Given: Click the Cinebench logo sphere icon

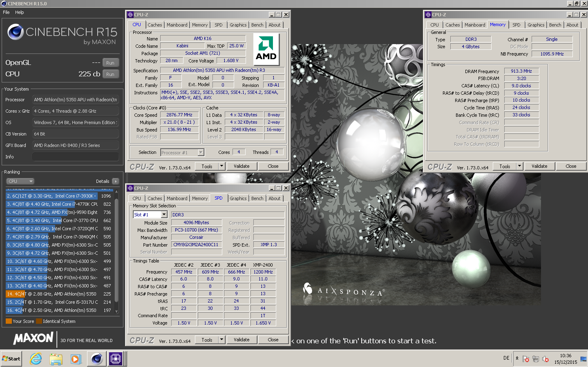Looking at the screenshot, I should 16,32.
